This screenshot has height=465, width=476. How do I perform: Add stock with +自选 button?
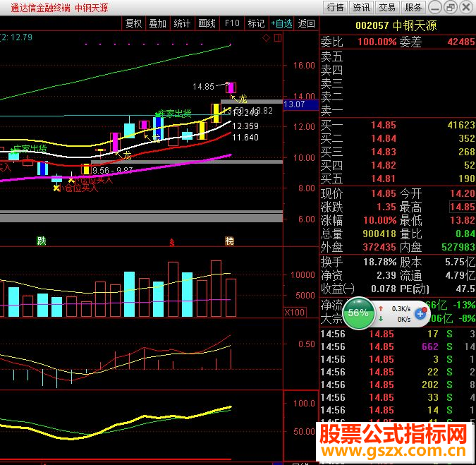[281, 23]
